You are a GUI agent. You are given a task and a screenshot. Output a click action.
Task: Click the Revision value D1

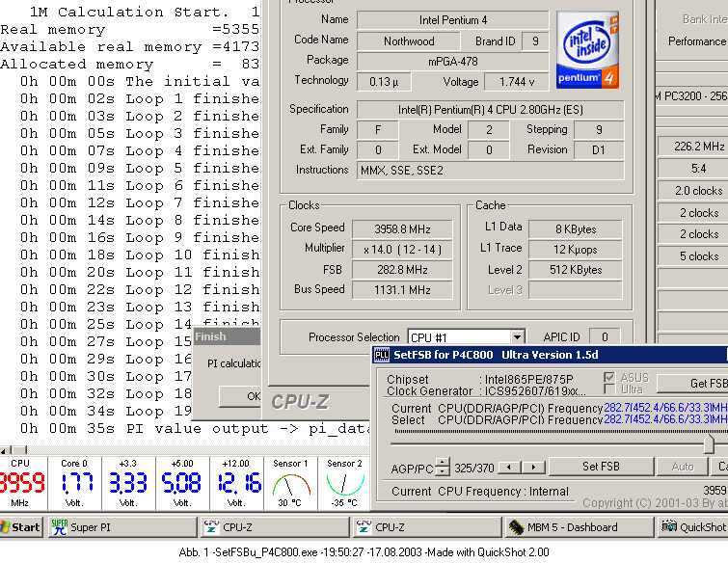coord(599,150)
